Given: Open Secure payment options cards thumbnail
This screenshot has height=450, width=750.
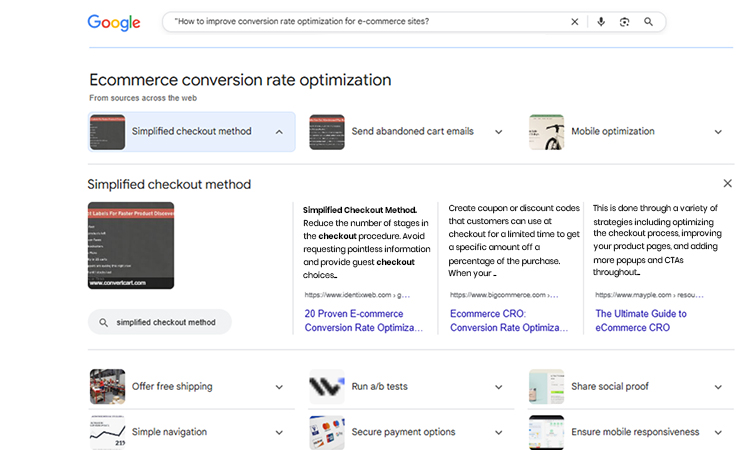Looking at the screenshot, I should (327, 432).
